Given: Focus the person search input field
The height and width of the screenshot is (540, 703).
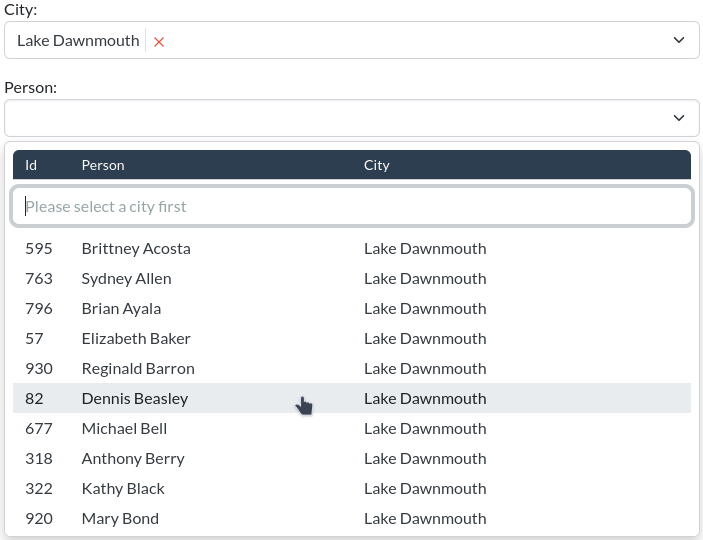Looking at the screenshot, I should coord(351,207).
